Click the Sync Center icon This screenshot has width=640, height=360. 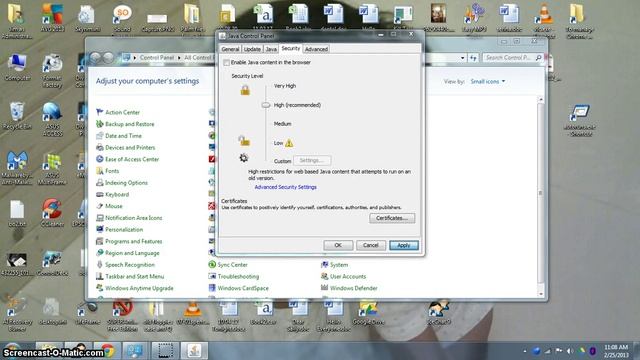coord(212,265)
